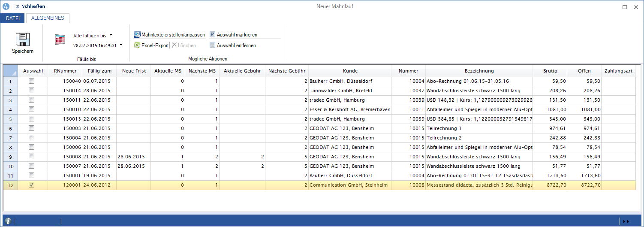Image resolution: width=644 pixels, height=227 pixels.
Task: Click the info icon in status bar
Action: 8,221
